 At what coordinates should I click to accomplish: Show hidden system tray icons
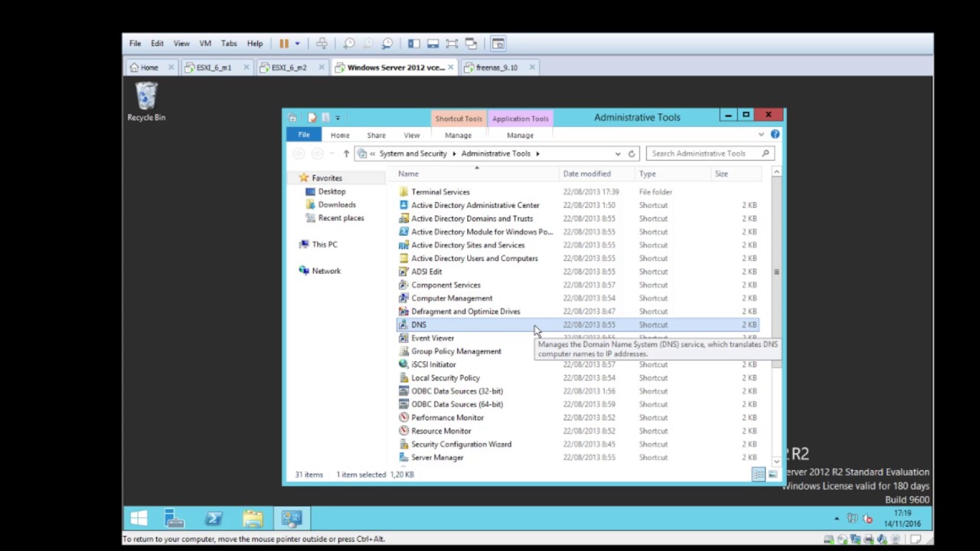[837, 519]
